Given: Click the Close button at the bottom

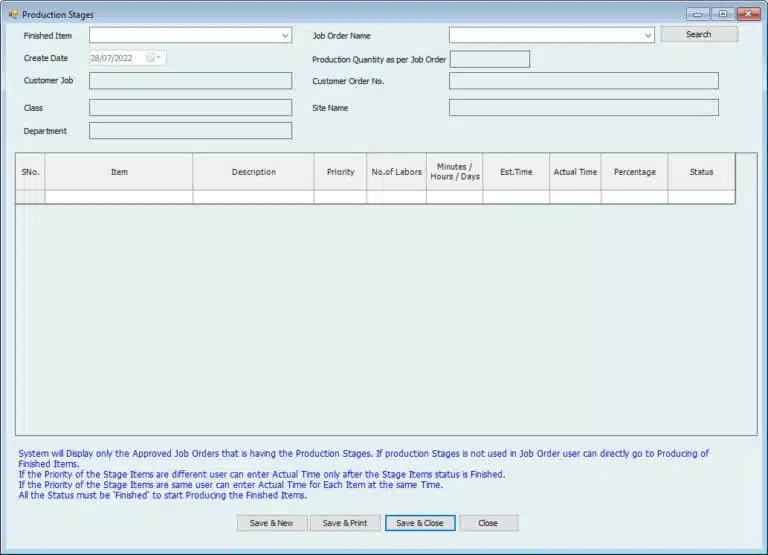Looking at the screenshot, I should pos(488,523).
